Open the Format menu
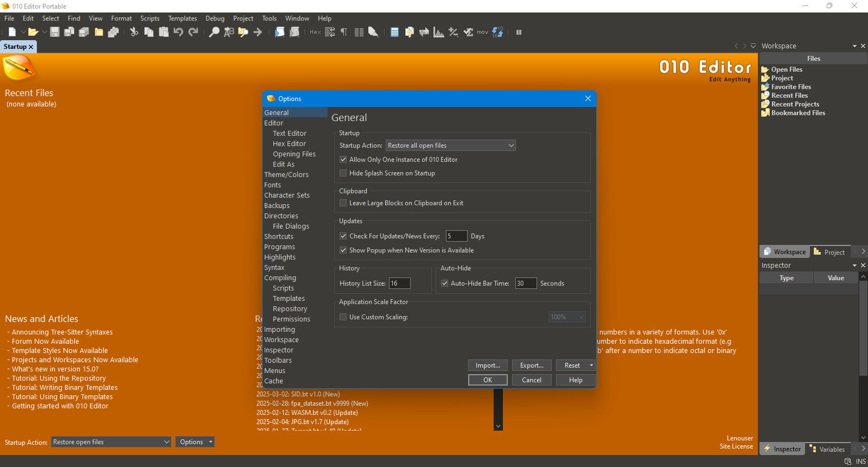868x467 pixels. click(122, 18)
